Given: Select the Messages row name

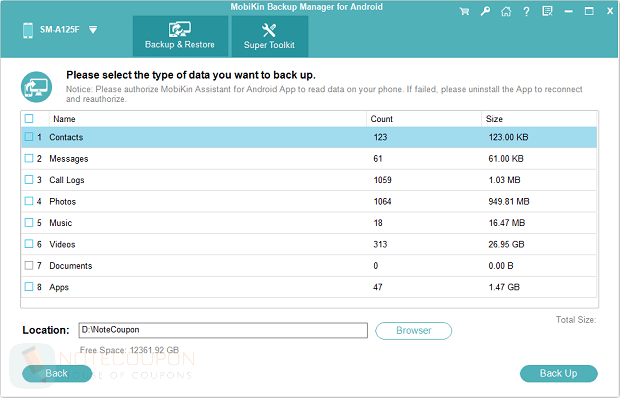Looking at the screenshot, I should [x=69, y=159].
